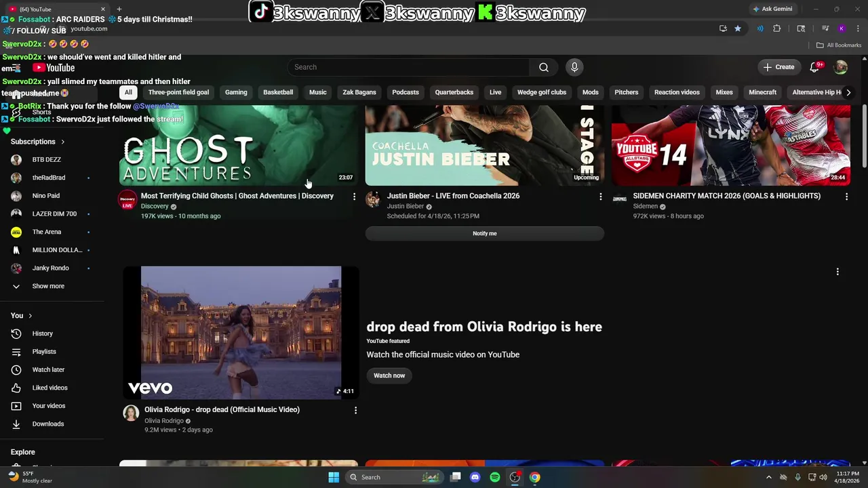This screenshot has width=868, height=488.
Task: Play the Olivia Rodrigo drop dead thumbnail
Action: [241, 332]
